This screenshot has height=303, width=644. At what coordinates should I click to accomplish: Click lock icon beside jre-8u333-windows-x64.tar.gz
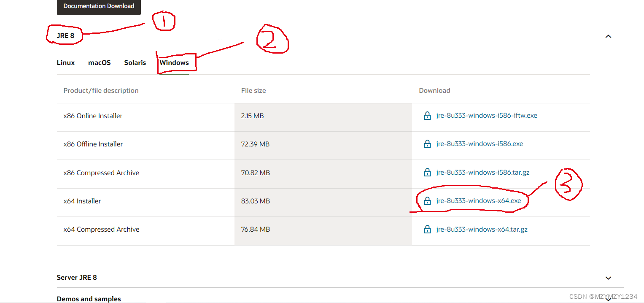(427, 230)
